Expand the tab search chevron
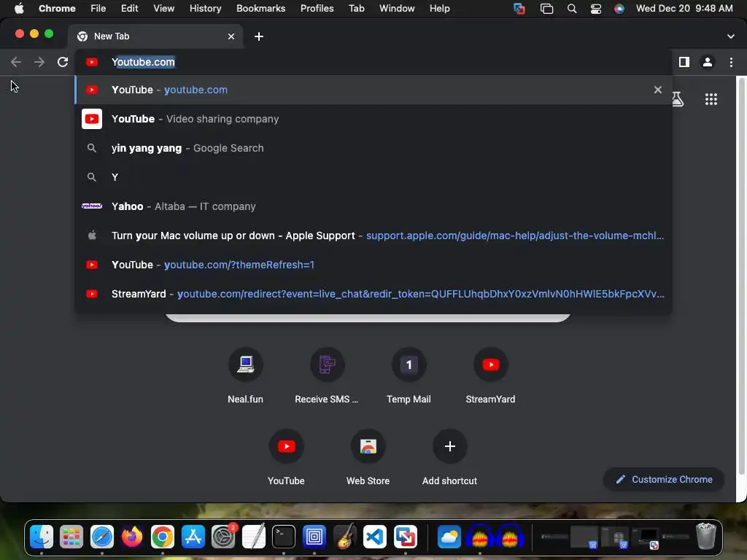This screenshot has width=747, height=560. (x=731, y=36)
